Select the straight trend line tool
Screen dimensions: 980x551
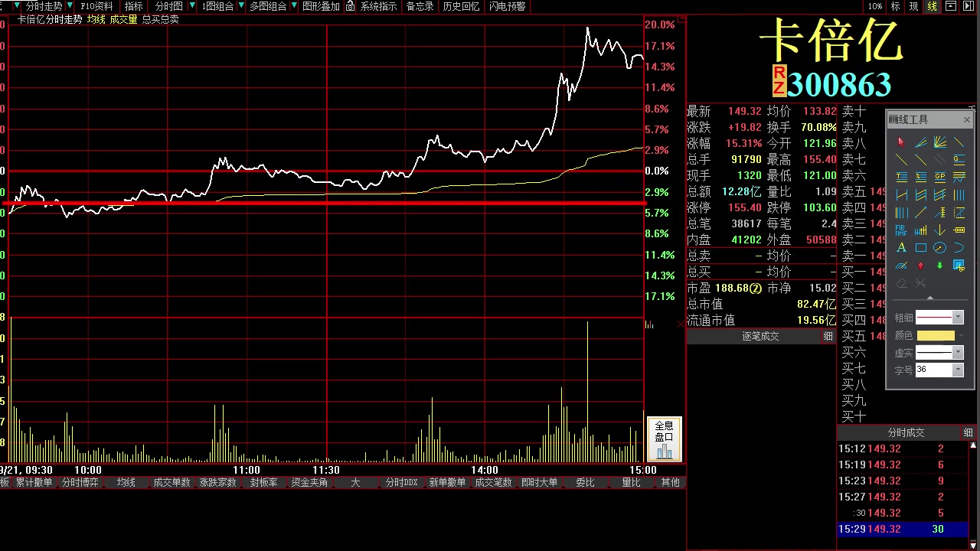[901, 159]
